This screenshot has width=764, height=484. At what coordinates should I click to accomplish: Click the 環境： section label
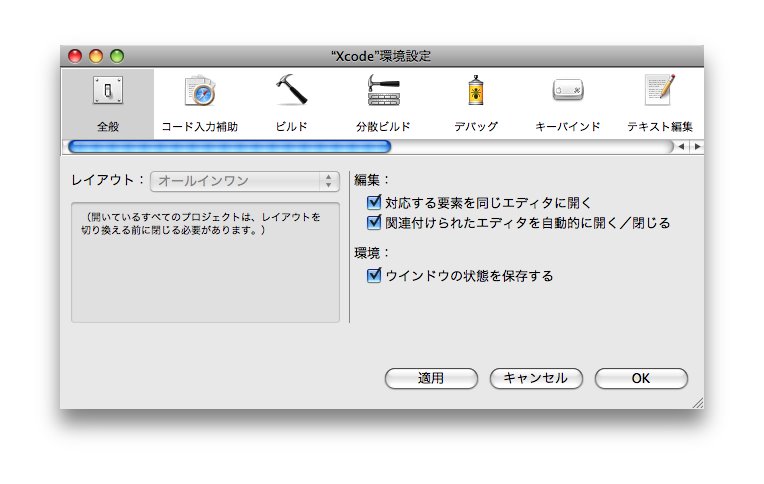click(372, 252)
